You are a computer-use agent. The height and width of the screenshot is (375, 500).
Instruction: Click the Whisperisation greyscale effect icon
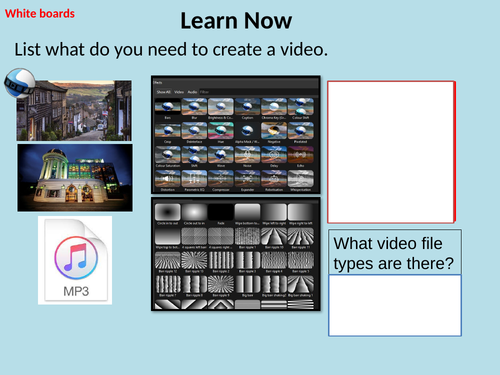[x=301, y=178]
